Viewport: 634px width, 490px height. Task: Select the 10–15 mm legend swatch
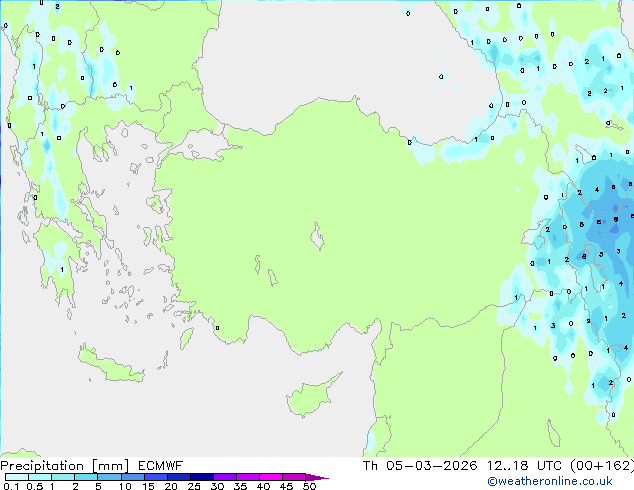(132, 477)
